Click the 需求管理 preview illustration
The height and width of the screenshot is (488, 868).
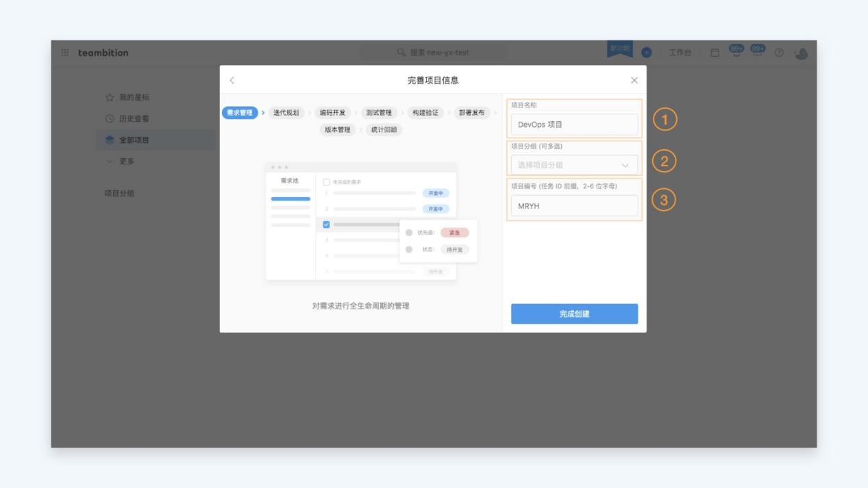pos(371,222)
